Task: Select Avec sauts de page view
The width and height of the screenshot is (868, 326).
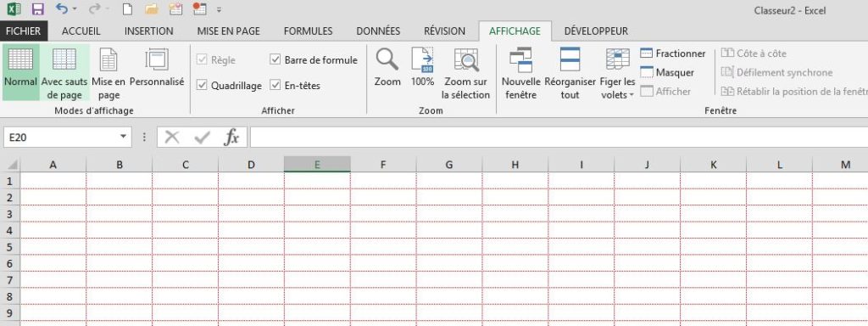Action: pos(64,72)
